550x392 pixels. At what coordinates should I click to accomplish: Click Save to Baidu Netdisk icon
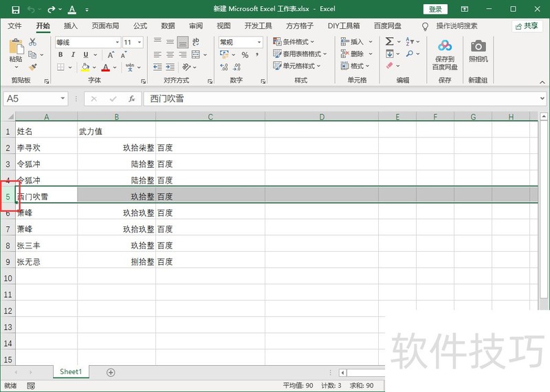445,47
